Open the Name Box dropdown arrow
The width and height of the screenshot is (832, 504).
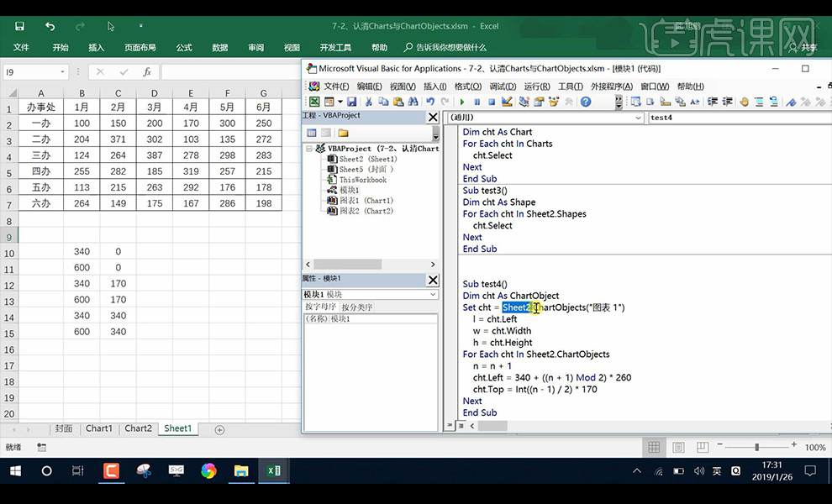(x=62, y=71)
